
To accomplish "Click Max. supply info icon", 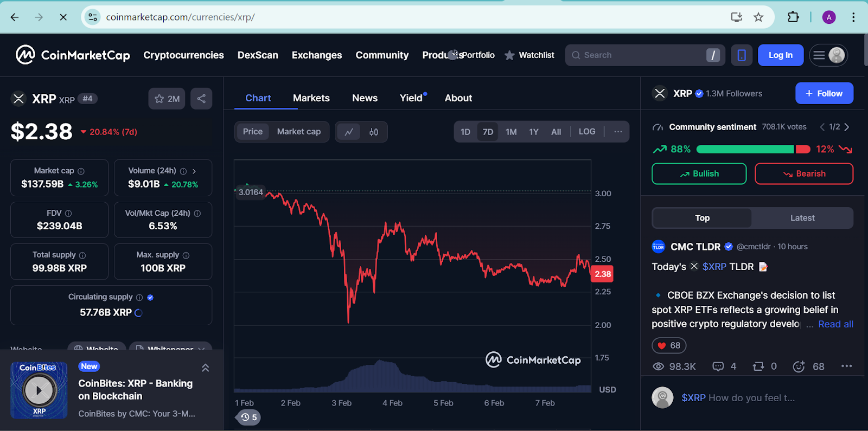I will click(x=186, y=255).
